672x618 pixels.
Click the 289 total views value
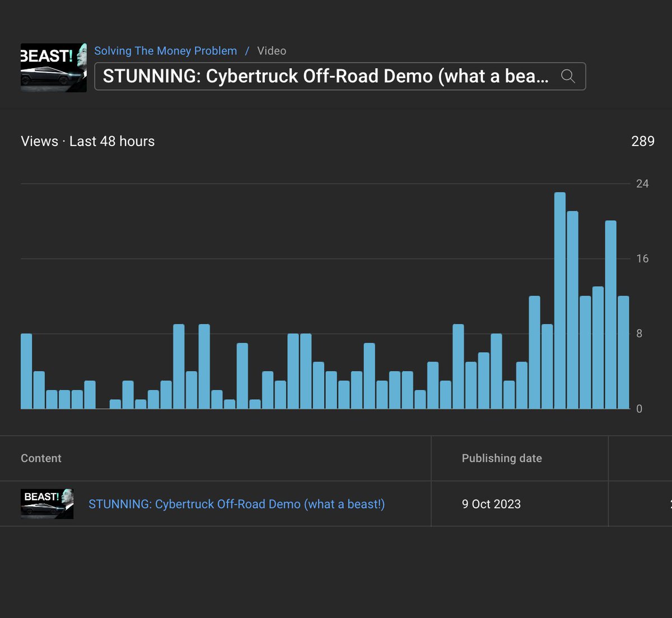643,141
